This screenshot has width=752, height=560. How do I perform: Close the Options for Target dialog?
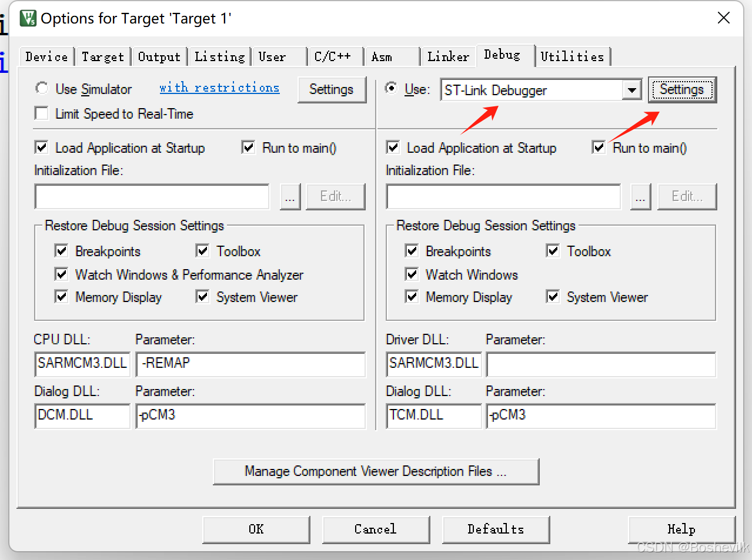point(724,18)
